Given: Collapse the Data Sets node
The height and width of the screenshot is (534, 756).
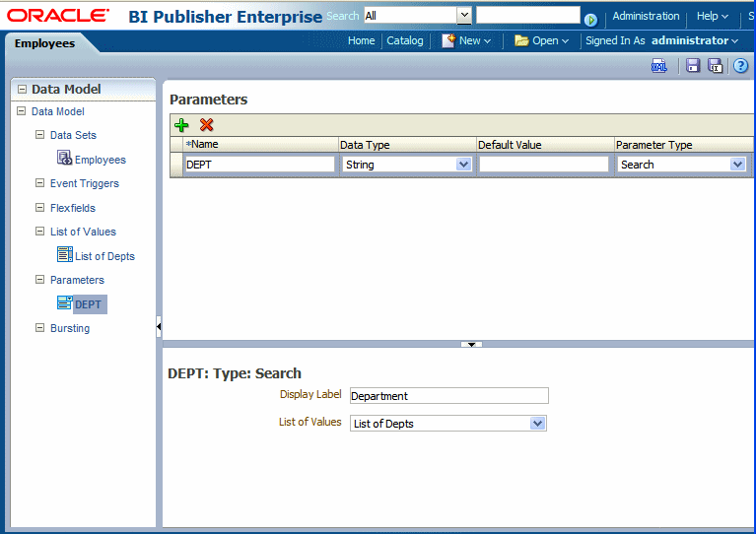Looking at the screenshot, I should click(40, 134).
